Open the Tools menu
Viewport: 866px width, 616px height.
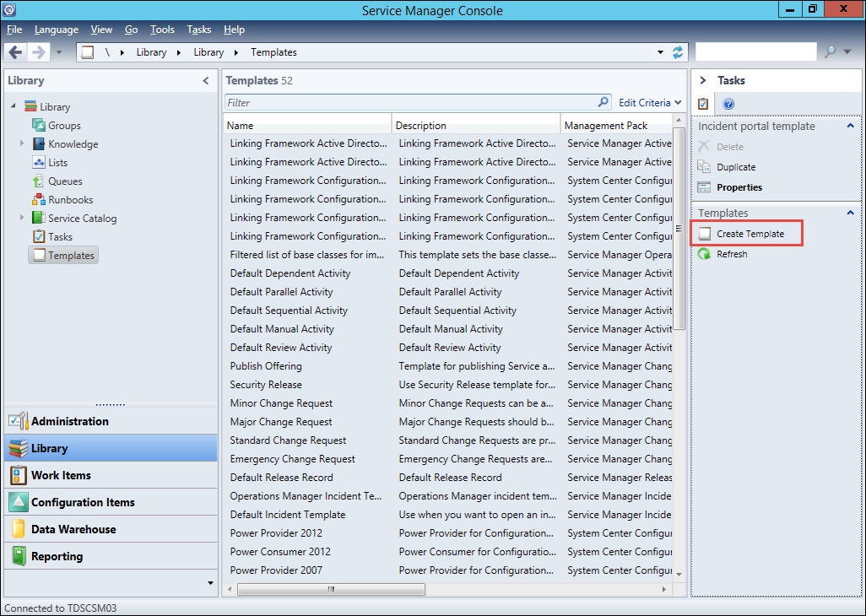point(162,30)
